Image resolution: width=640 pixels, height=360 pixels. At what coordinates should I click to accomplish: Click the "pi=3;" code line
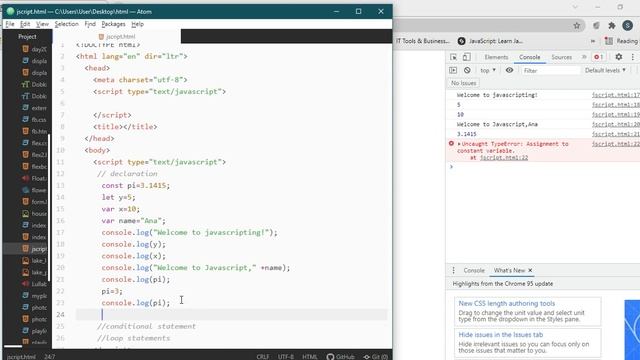(x=112, y=291)
